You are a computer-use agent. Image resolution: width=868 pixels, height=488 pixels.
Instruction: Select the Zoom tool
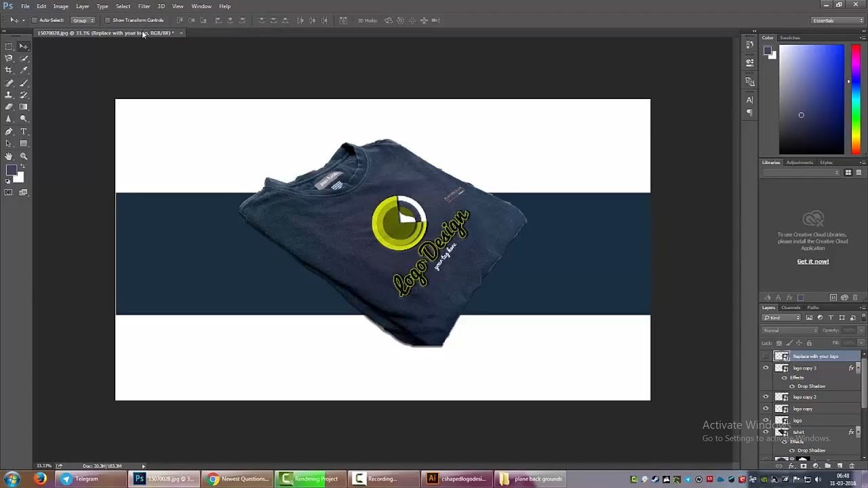(23, 156)
